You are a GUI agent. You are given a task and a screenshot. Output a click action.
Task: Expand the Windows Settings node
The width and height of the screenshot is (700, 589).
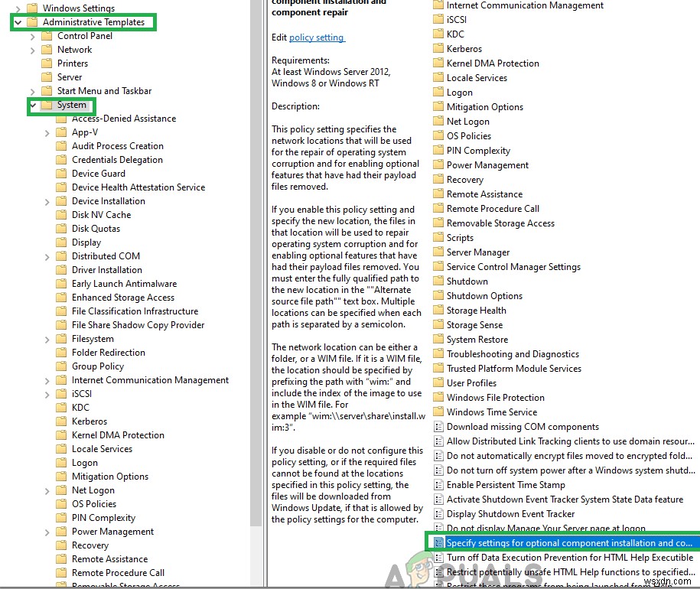click(18, 8)
